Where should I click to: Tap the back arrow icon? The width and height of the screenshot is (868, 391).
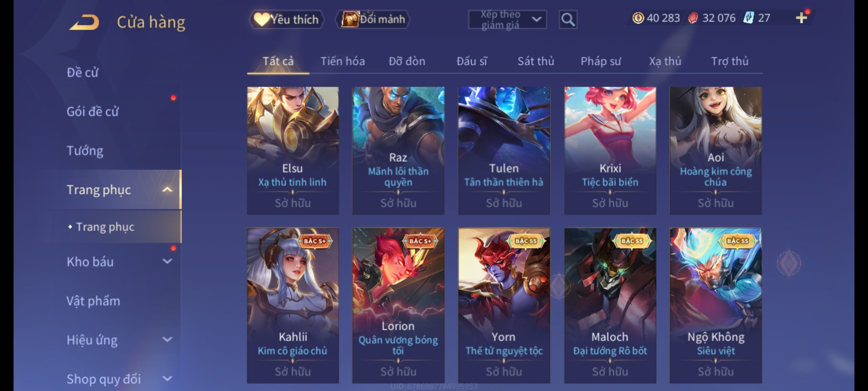(x=85, y=22)
